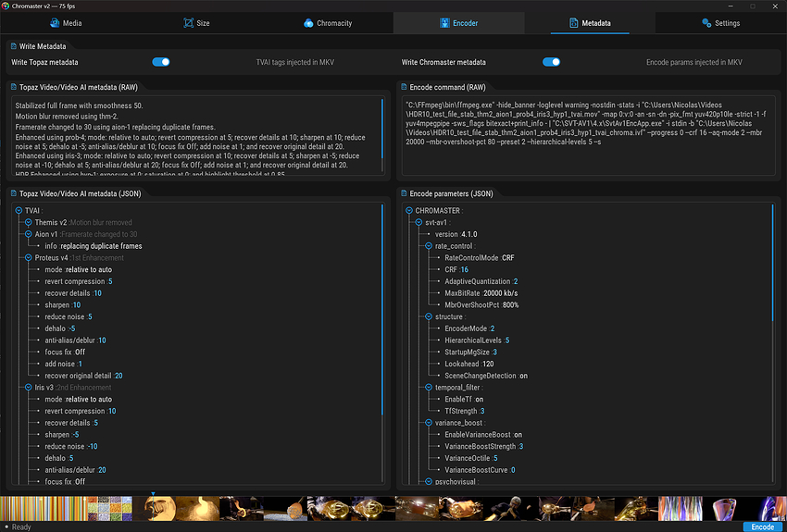This screenshot has width=787, height=532.
Task: Click the Topaz RAW metadata scrollbar
Action: (x=382, y=129)
